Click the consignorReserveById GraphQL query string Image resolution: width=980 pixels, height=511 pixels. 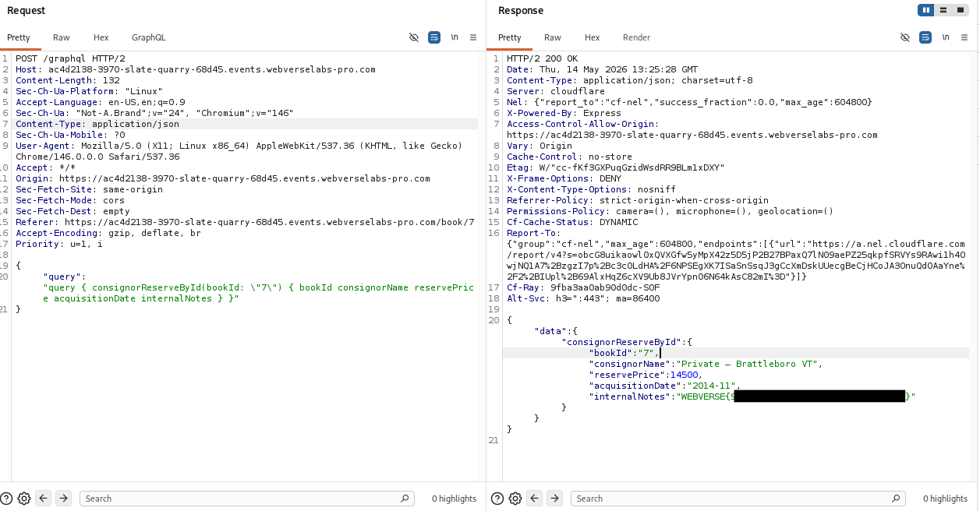point(258,293)
